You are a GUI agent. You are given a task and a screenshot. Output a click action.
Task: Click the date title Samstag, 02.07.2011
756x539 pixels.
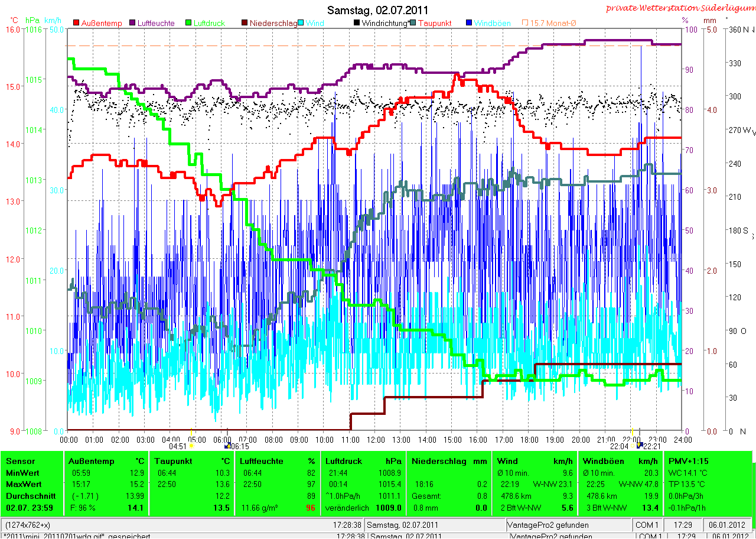tap(378, 11)
